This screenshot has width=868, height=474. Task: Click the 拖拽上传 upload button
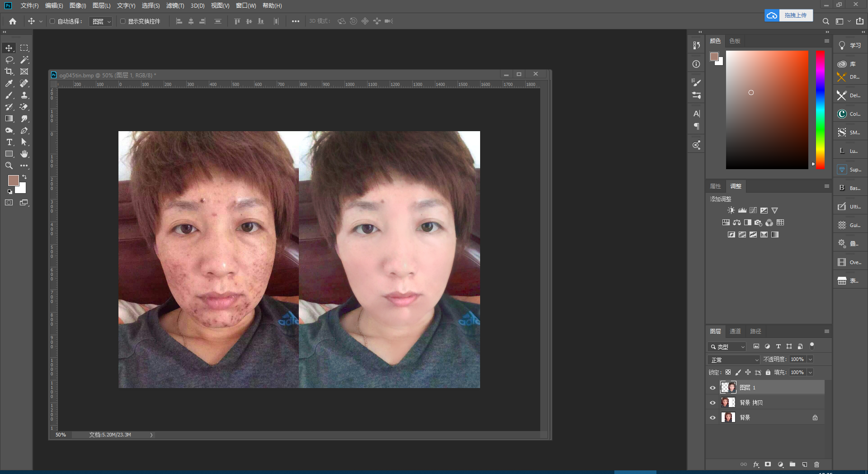point(789,15)
